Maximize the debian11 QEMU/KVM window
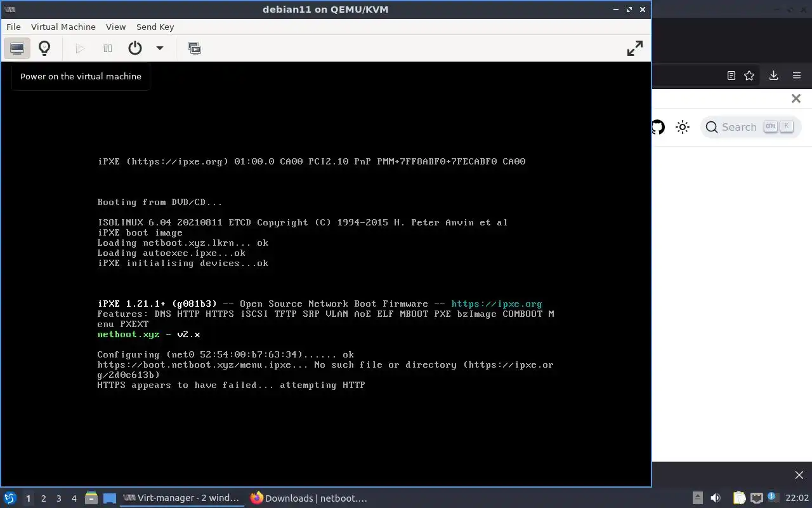This screenshot has width=812, height=508. 629,10
